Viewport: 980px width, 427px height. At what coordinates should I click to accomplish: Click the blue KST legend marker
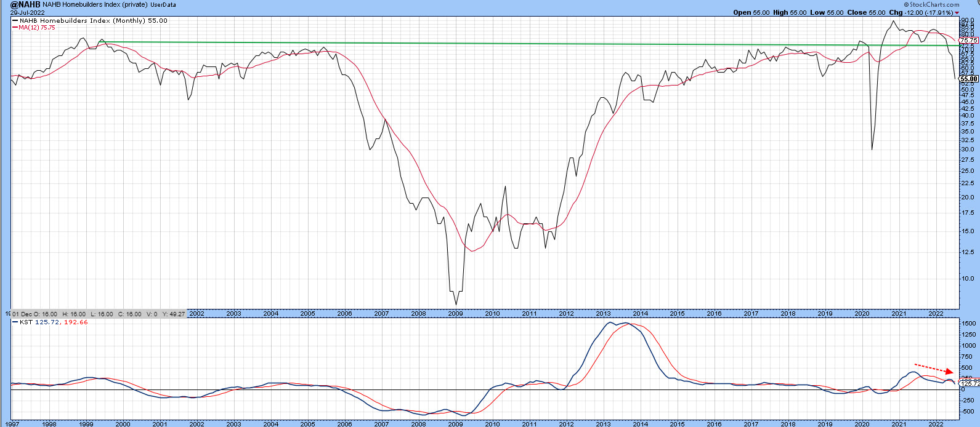tap(14, 322)
